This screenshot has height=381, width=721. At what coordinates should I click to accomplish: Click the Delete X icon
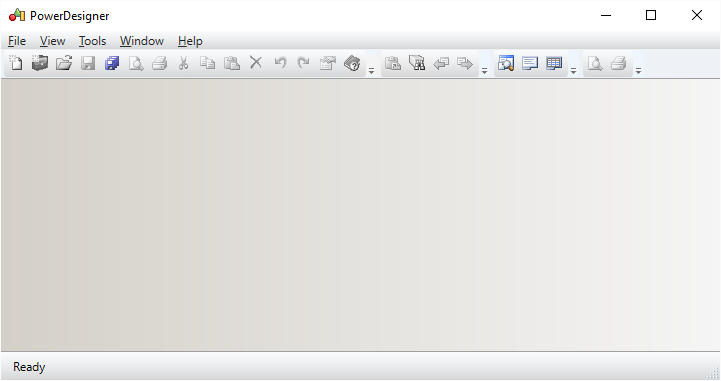tap(256, 63)
